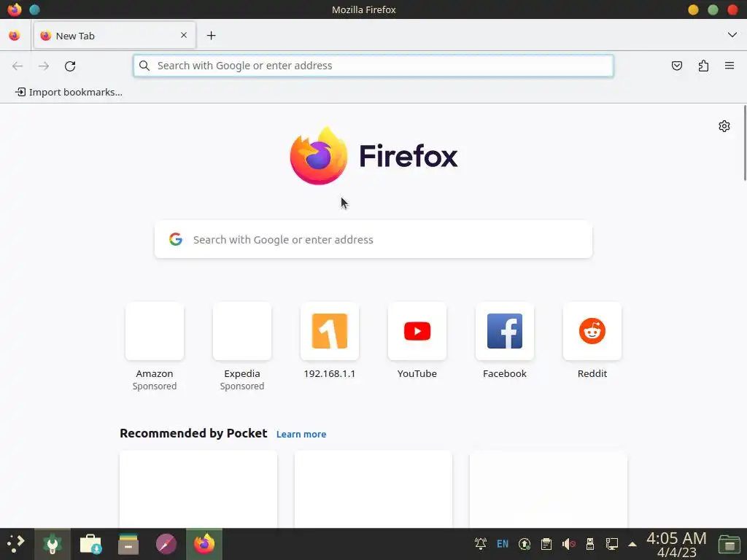Click the Learn more Pocket link
The height and width of the screenshot is (560, 747).
(x=301, y=435)
